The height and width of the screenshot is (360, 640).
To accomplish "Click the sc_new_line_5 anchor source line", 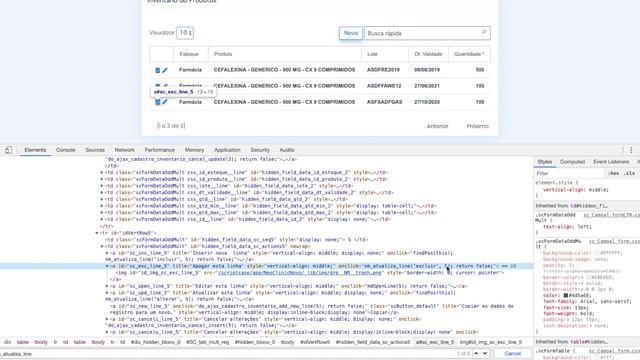I will click(x=311, y=309).
